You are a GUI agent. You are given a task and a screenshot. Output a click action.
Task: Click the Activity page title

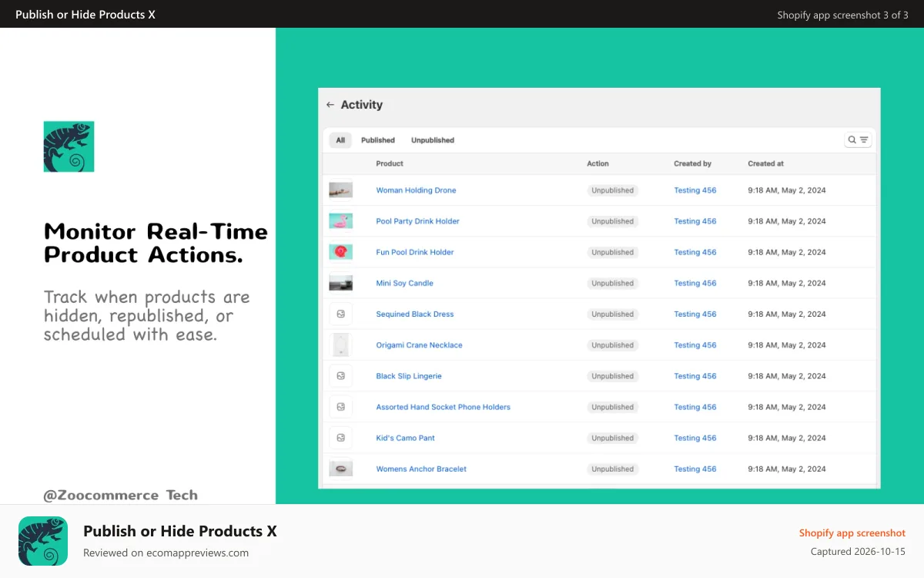[x=362, y=105]
